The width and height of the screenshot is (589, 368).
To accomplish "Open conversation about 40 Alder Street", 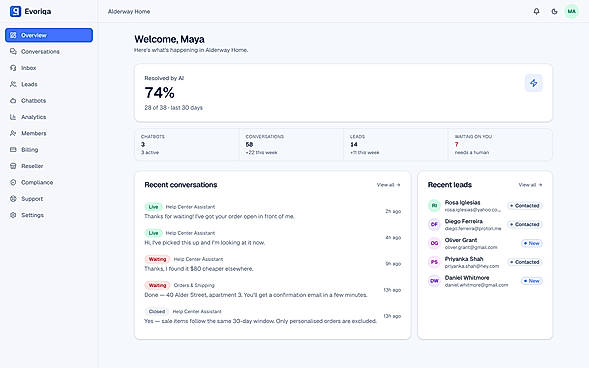I will point(273,290).
